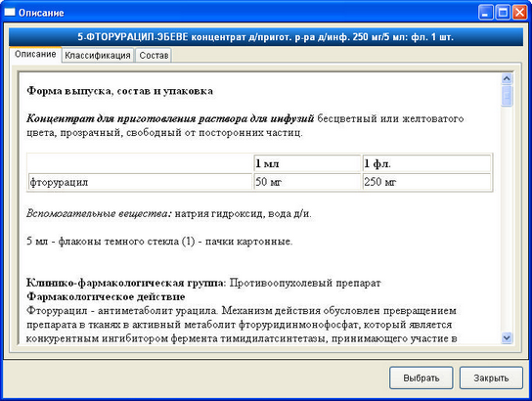
Task: Click the empty scrollbar track below the thumb
Action: click(x=507, y=219)
